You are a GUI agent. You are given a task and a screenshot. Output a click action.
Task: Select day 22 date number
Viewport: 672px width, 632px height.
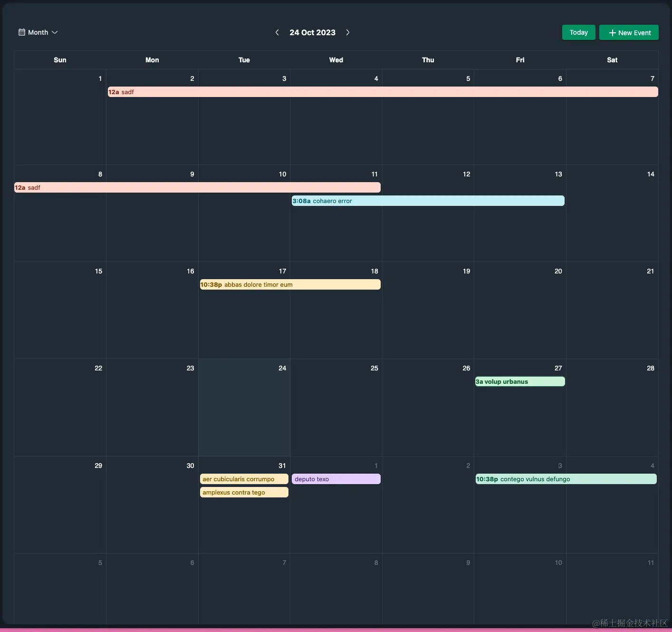pos(98,368)
